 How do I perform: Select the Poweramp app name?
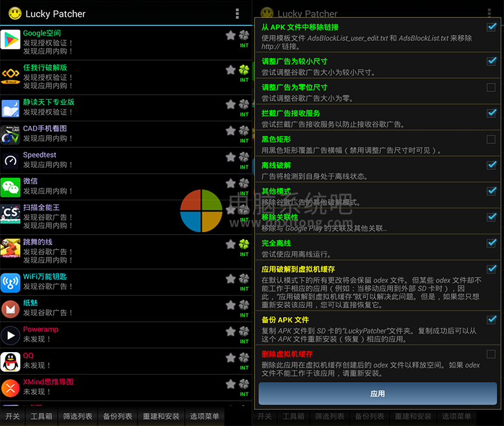pos(41,329)
